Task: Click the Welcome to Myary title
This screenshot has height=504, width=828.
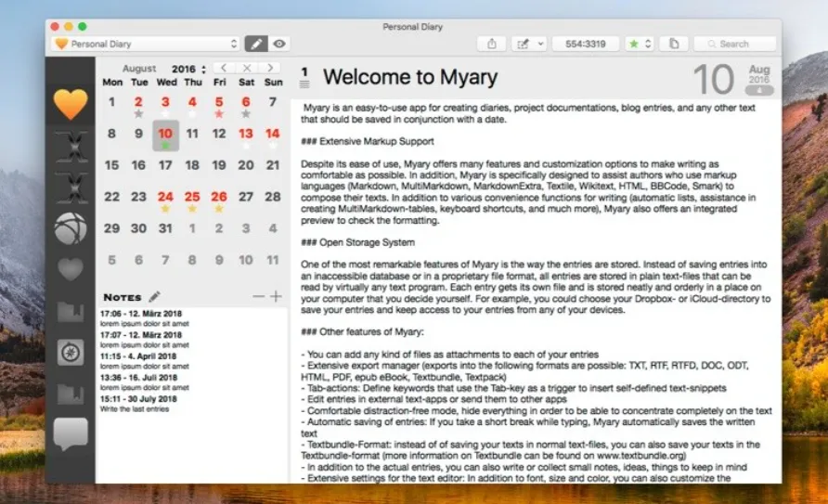Action: (x=410, y=78)
